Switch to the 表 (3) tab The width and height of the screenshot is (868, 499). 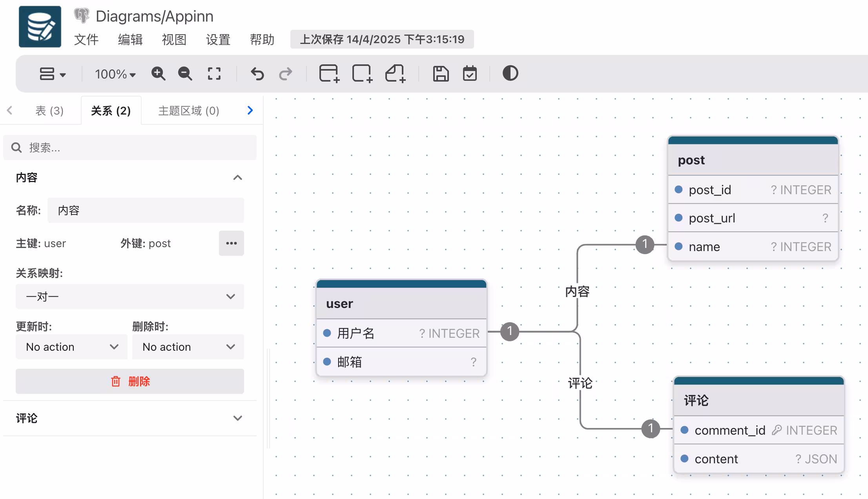pyautogui.click(x=49, y=111)
